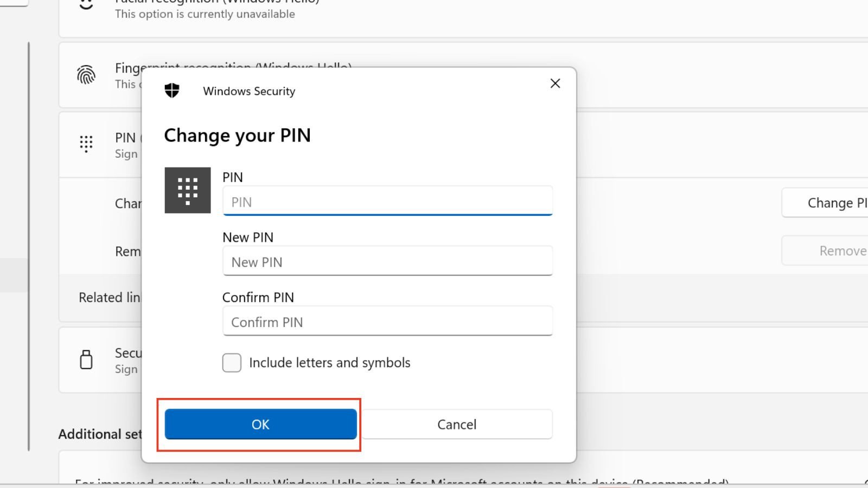Click the PIN keypad icon in the sidebar

tap(86, 144)
